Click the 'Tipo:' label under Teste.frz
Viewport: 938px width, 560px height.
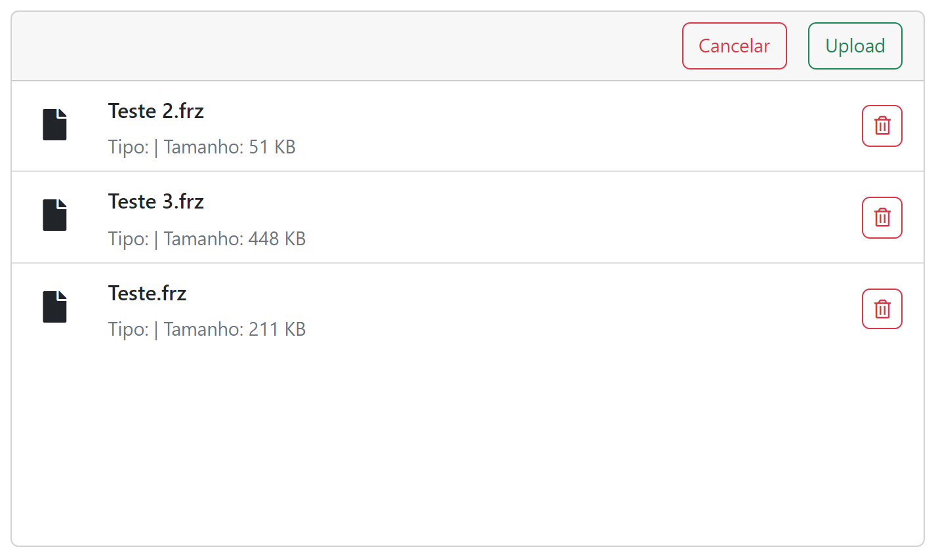tap(129, 329)
